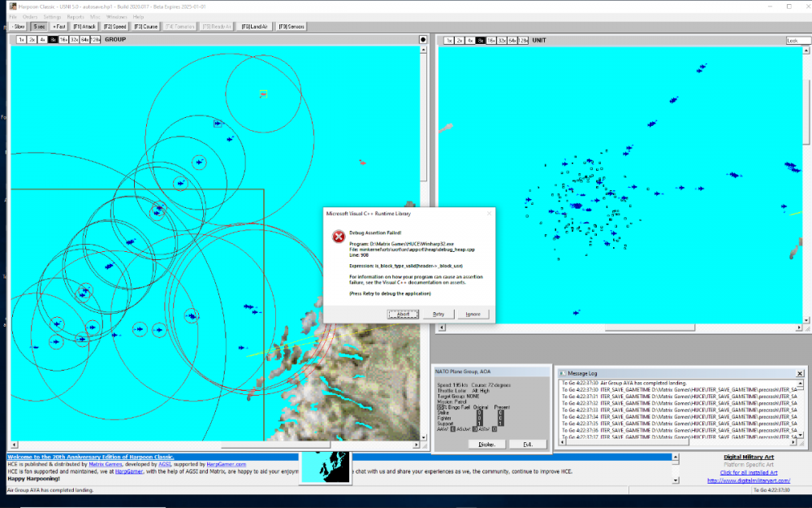
Task: Click the [F6] Land Air toolbar button
Action: [x=255, y=27]
